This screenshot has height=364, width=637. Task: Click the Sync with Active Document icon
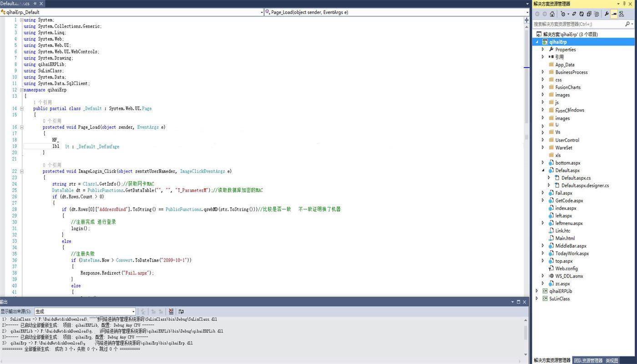(x=574, y=14)
